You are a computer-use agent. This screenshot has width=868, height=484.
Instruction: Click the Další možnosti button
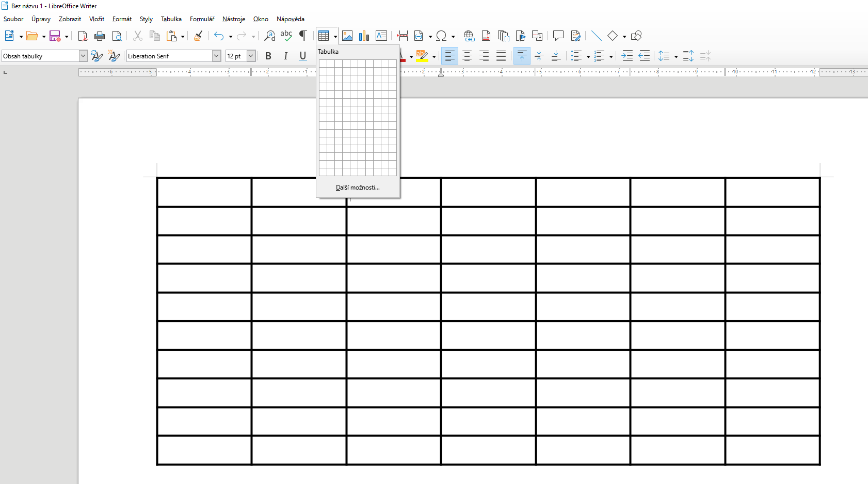pos(358,188)
